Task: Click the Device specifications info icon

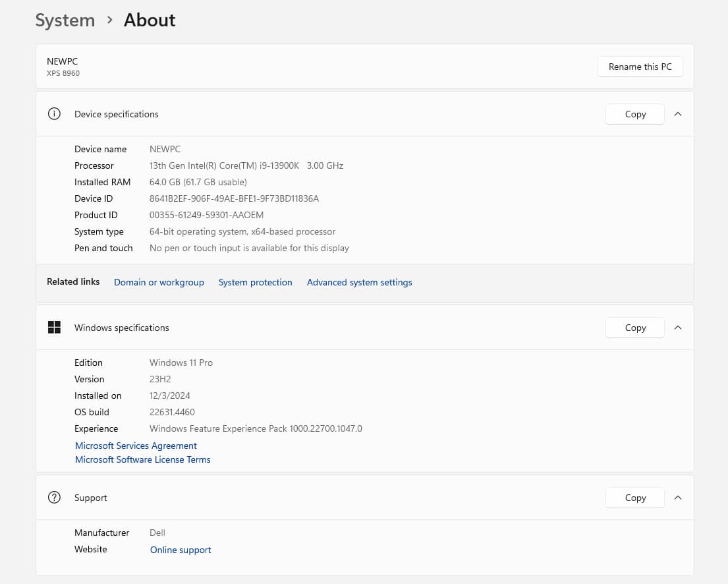Action: point(55,114)
